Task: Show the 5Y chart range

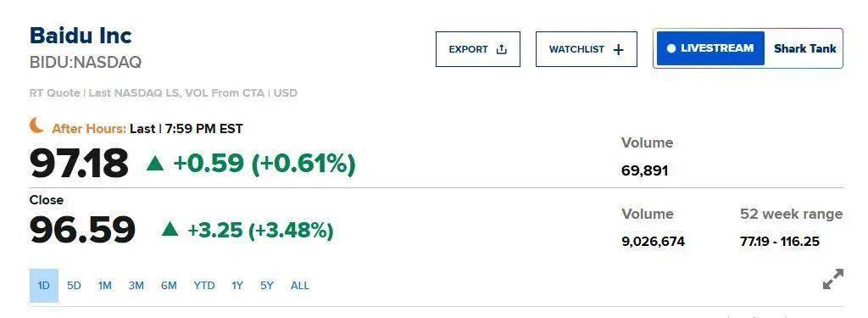Action: pos(267,286)
